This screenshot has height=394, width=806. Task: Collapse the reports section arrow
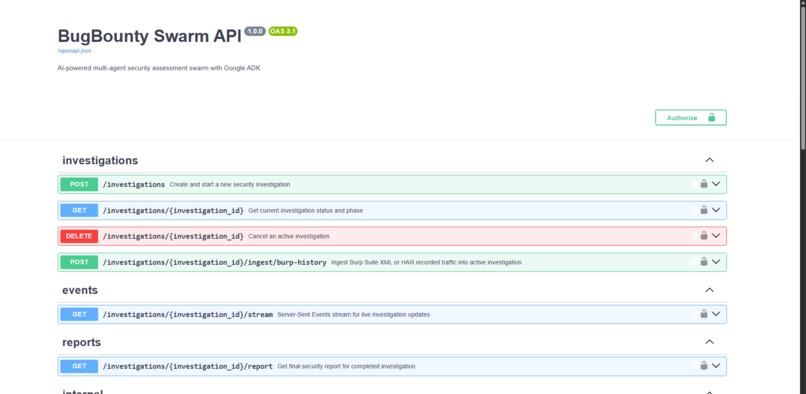click(x=709, y=342)
